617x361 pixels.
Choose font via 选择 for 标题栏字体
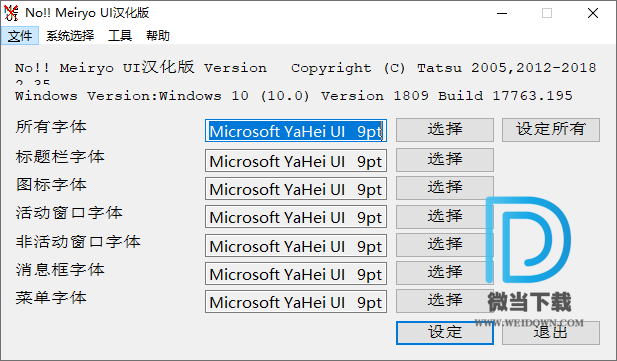click(445, 159)
